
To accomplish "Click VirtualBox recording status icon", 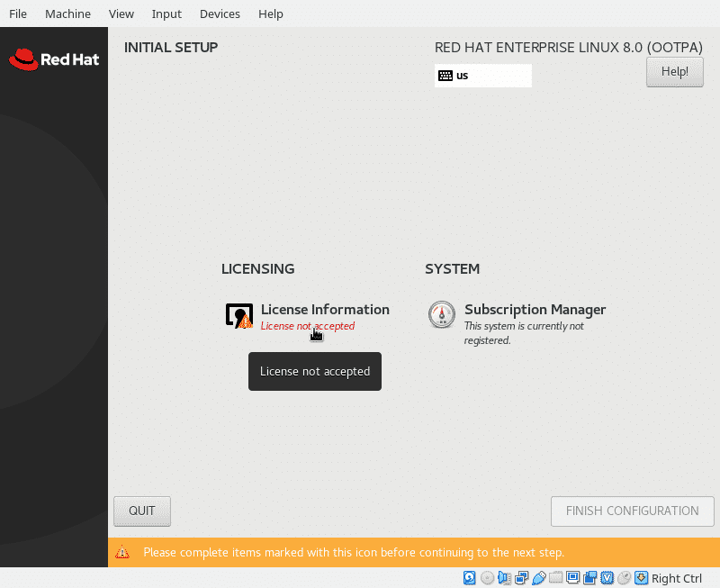I will pyautogui.click(x=590, y=577).
